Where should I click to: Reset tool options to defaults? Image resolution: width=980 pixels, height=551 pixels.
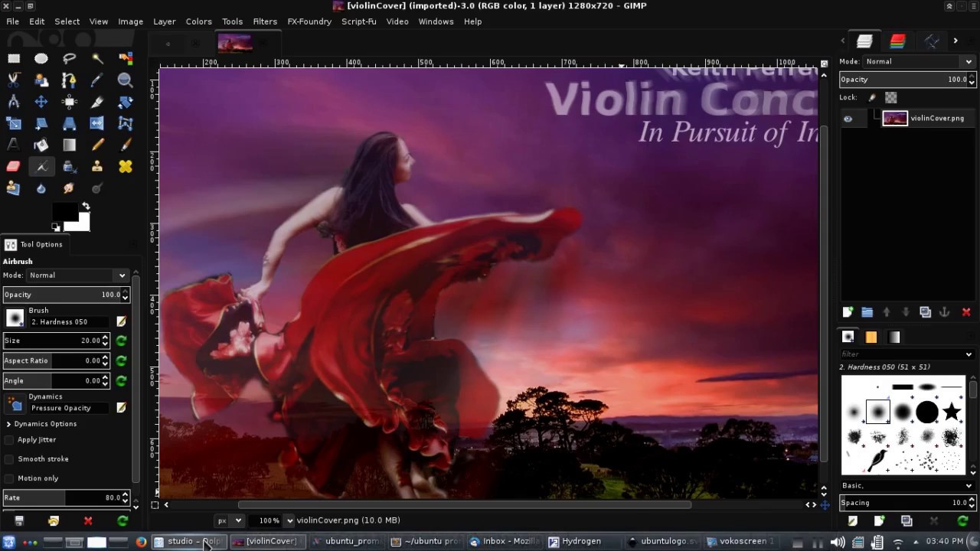click(x=122, y=521)
